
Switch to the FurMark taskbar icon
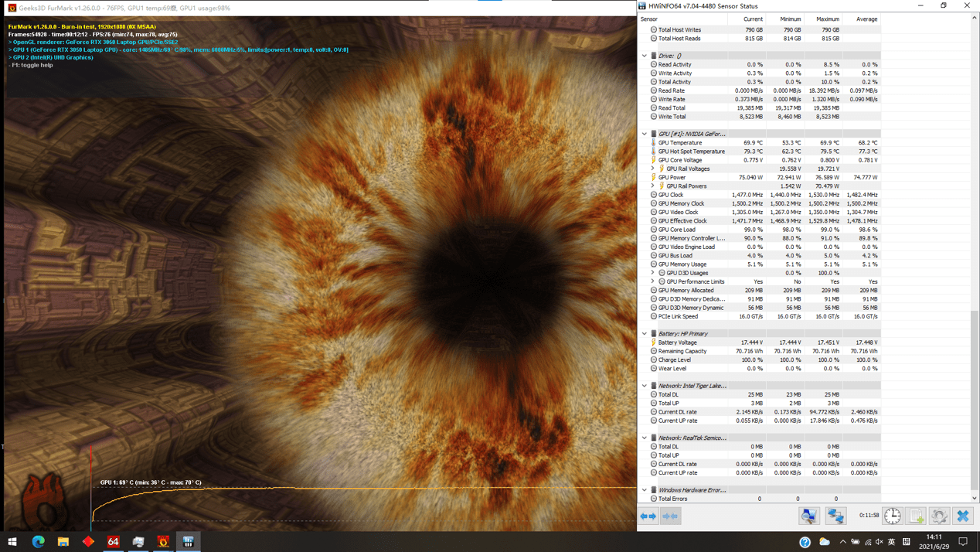[x=163, y=542]
